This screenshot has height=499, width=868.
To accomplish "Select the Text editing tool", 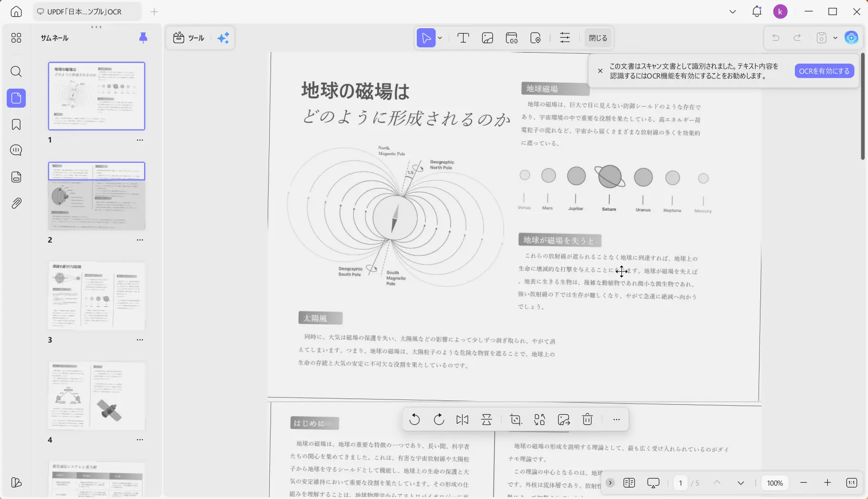I will point(463,38).
